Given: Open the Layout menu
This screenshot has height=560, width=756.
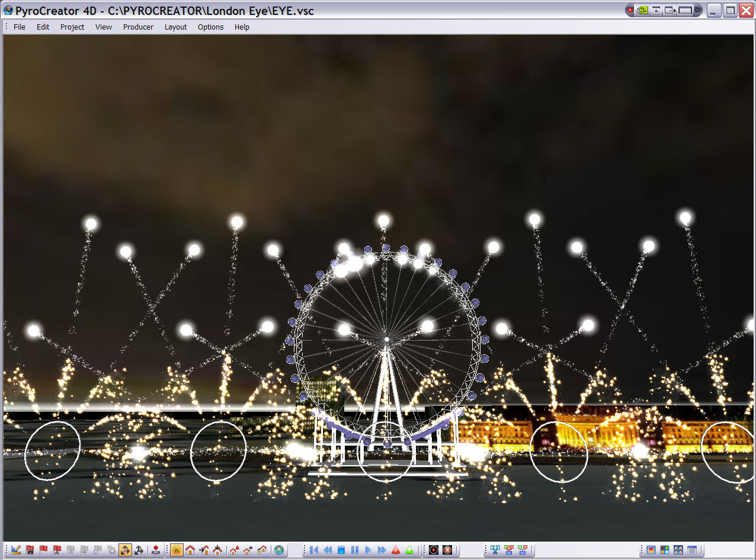Looking at the screenshot, I should coord(175,27).
